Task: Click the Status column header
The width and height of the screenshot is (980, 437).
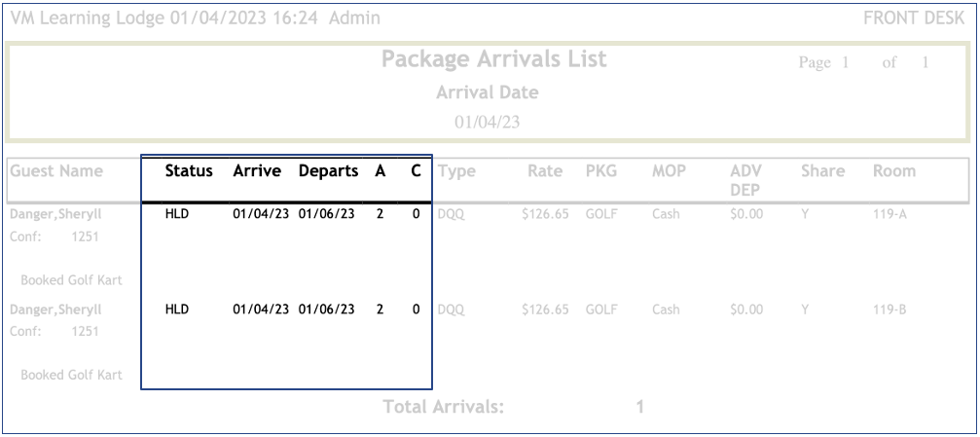Action: pos(189,171)
